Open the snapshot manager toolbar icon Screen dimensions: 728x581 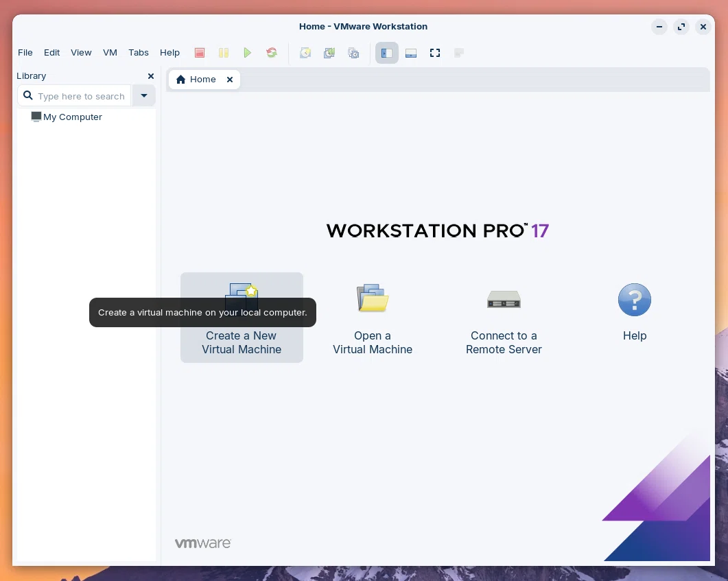354,53
